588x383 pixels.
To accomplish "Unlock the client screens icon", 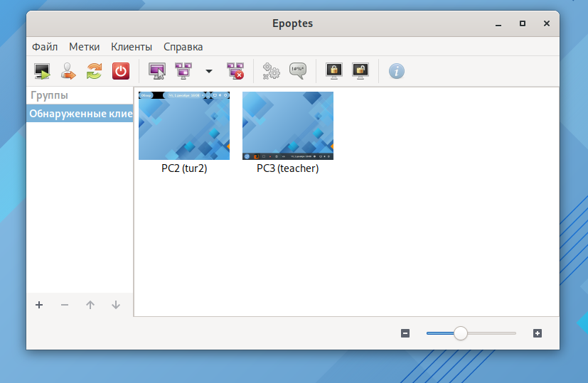I will pos(360,71).
